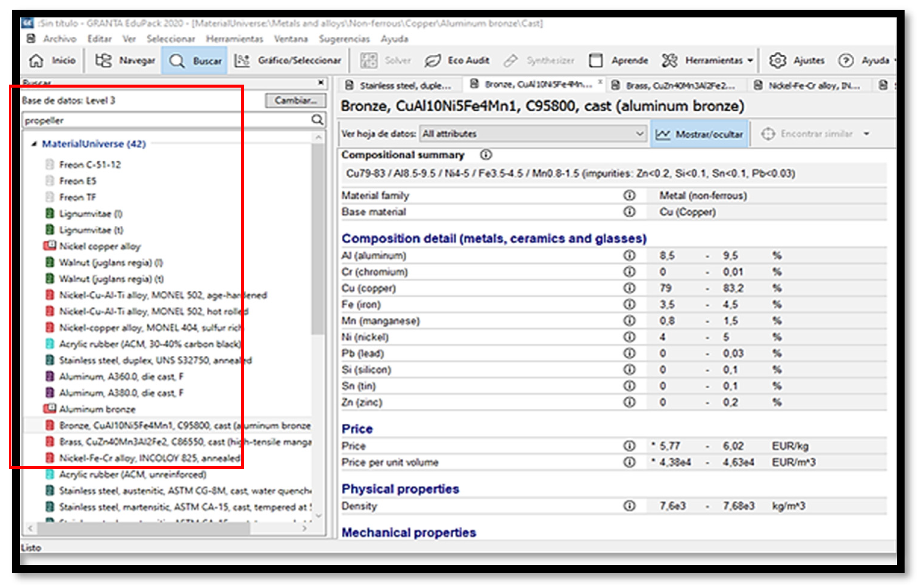The image size is (919, 588).
Task: Select Nickel-Fe-Cr alloy, INCOLOY 825 result
Action: (149, 458)
